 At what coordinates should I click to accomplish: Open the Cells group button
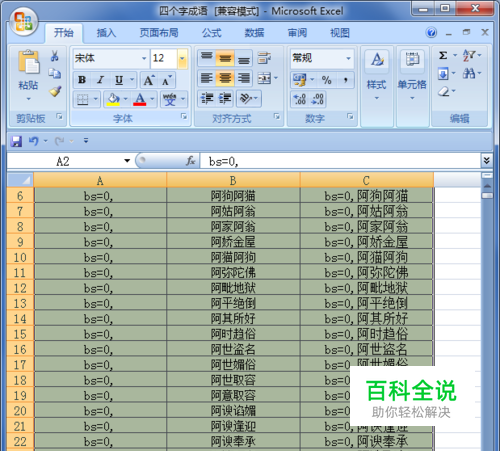coord(412,76)
